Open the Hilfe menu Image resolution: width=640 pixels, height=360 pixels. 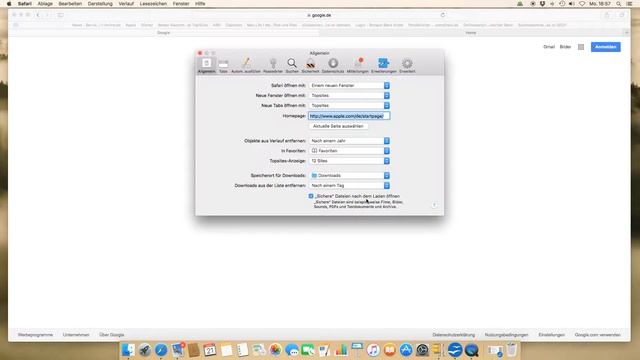tap(200, 4)
